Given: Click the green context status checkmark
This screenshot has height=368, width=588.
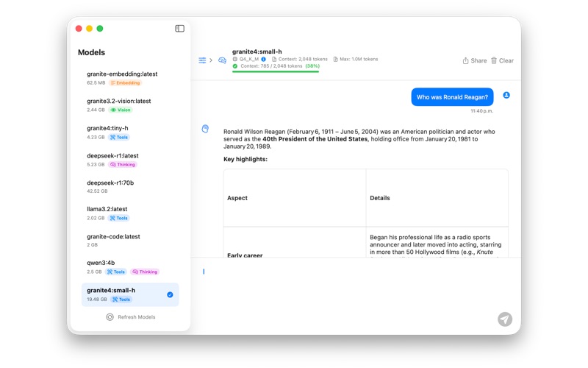Looking at the screenshot, I should click(x=235, y=66).
